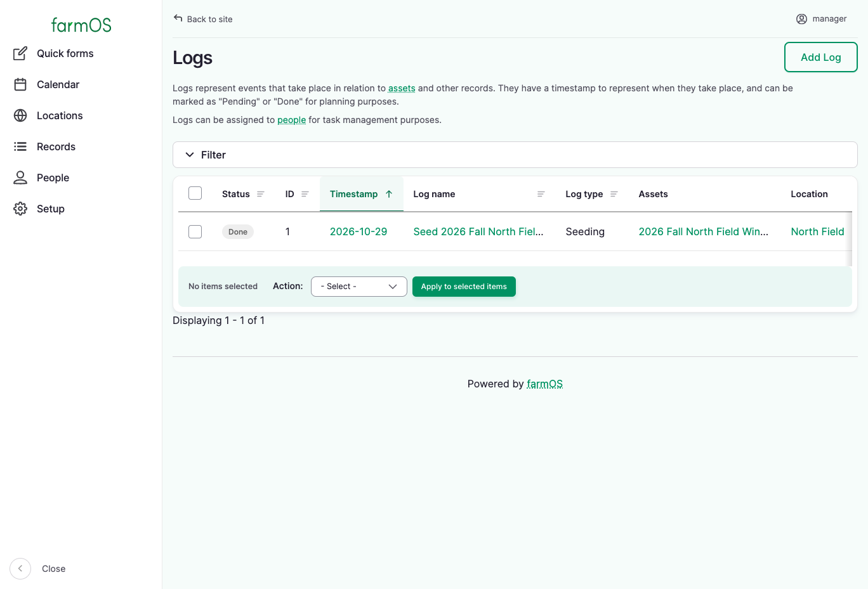The width and height of the screenshot is (868, 589).
Task: Expand the Filter section
Action: tap(515, 155)
